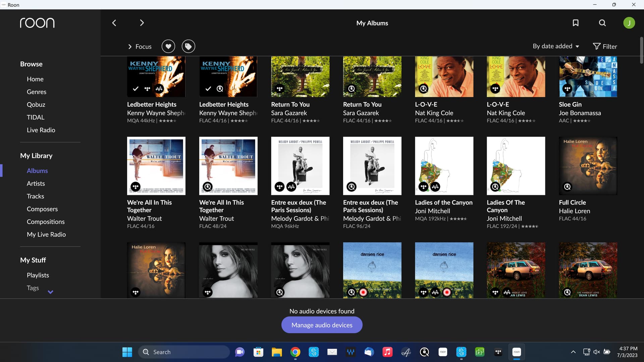Screen dimensions: 644x362
Task: Open the By date added dropdown
Action: [556, 46]
